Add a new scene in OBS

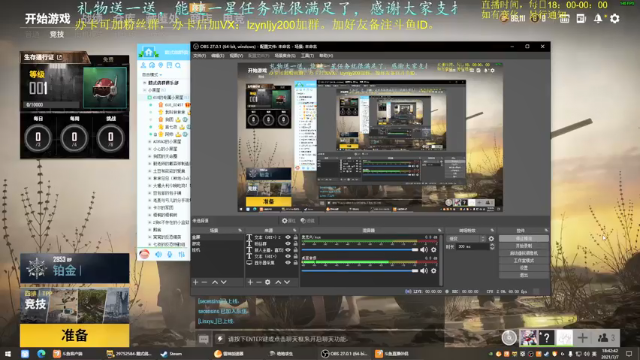click(196, 282)
